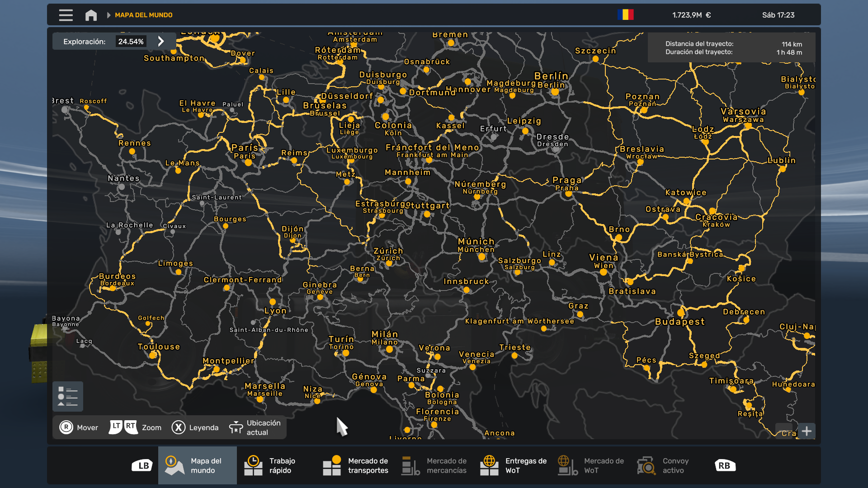Image resolution: width=868 pixels, height=488 pixels.
Task: Toggle Leyenda with the X button
Action: [x=179, y=427]
